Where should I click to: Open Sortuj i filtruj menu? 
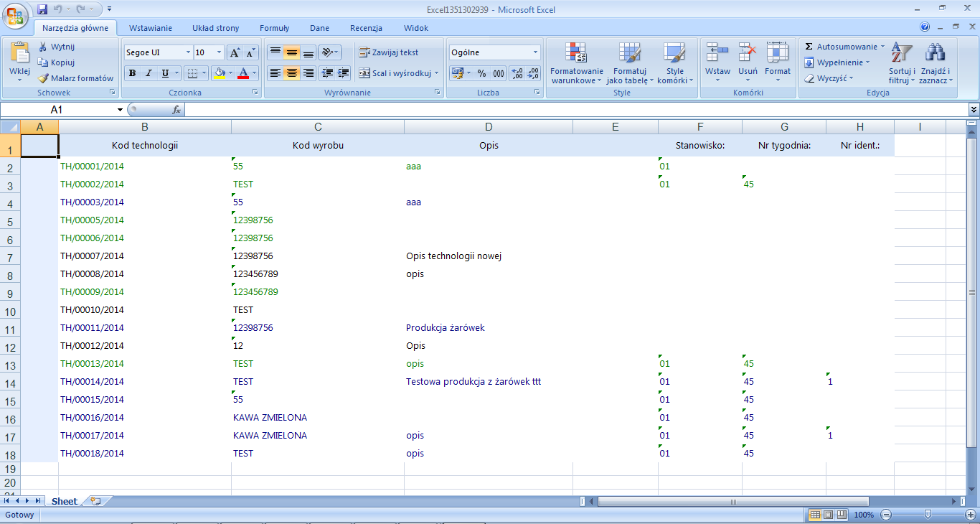tap(902, 63)
